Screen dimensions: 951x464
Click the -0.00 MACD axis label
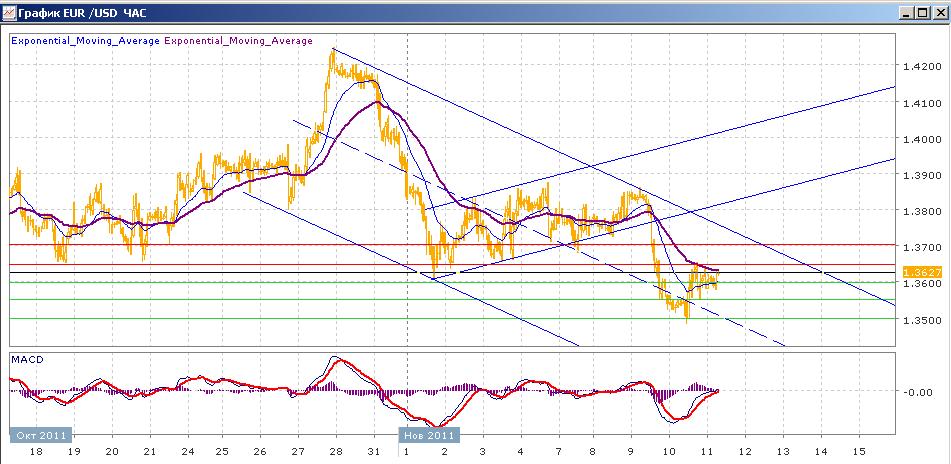(918, 392)
